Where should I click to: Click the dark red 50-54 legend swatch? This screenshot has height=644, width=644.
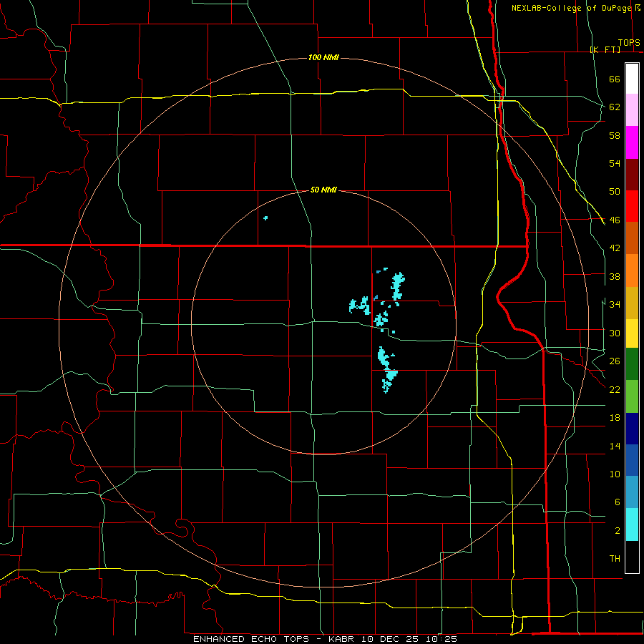(x=632, y=175)
